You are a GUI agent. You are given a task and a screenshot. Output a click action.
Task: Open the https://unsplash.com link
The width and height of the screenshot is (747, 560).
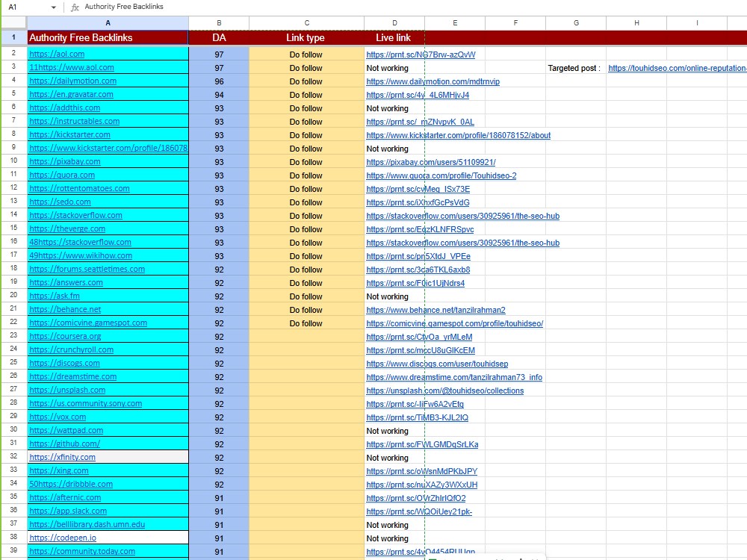67,390
